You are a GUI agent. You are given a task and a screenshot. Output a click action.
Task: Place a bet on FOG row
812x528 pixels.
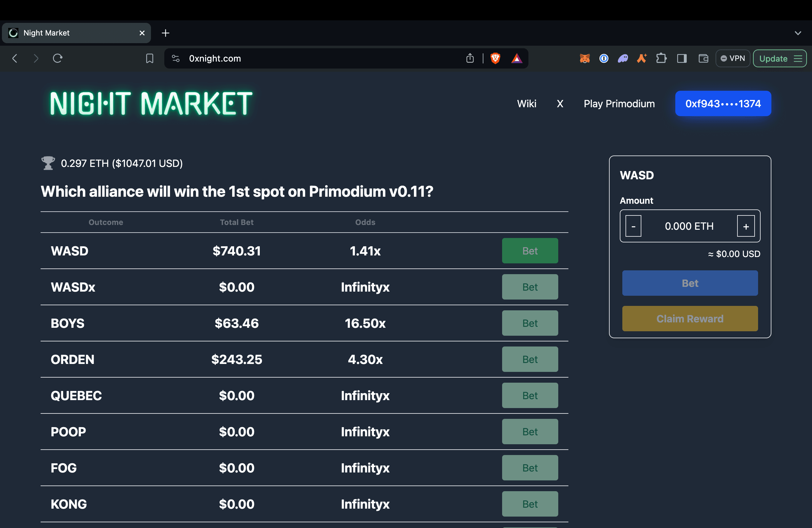click(530, 468)
